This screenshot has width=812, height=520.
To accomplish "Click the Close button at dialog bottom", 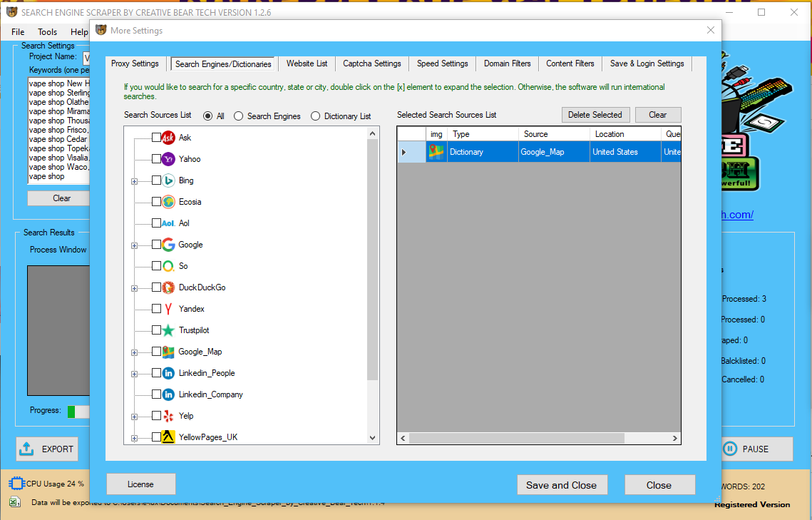I will coord(659,485).
